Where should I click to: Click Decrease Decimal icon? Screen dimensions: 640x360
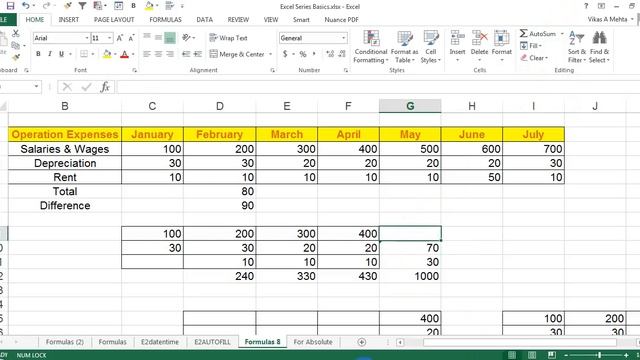[342, 54]
